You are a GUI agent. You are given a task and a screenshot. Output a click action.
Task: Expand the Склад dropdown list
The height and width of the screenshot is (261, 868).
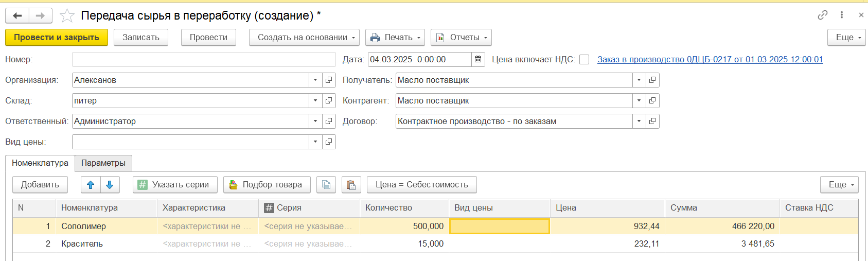coord(315,101)
